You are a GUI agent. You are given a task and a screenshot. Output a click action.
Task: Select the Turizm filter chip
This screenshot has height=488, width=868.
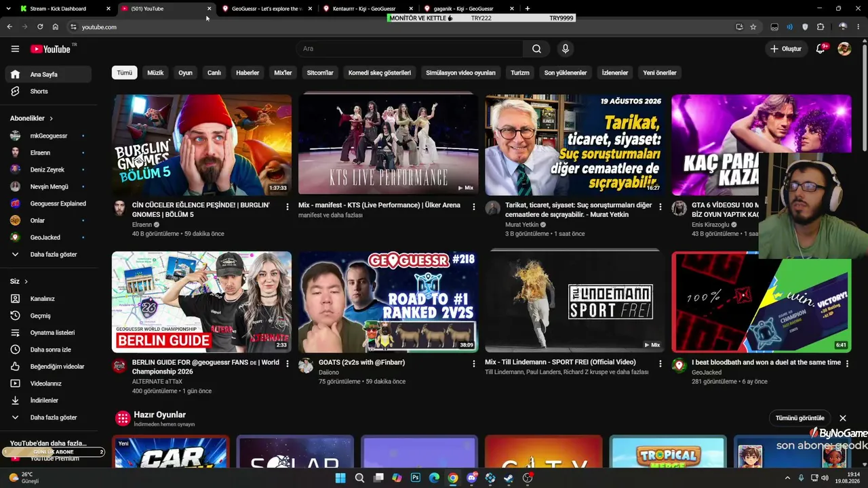click(x=520, y=73)
